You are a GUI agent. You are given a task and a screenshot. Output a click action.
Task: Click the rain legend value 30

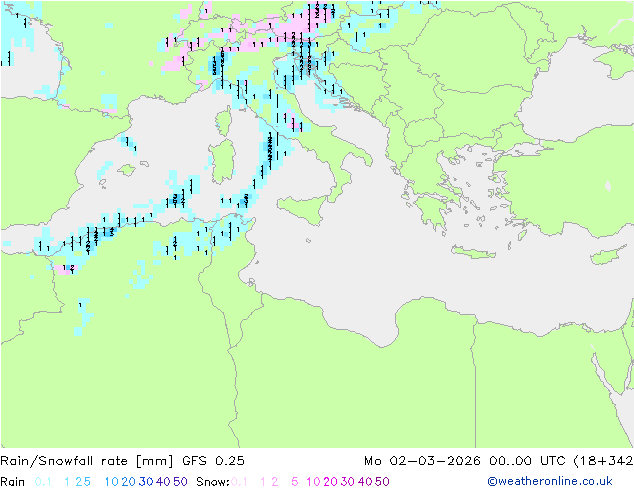(x=146, y=482)
